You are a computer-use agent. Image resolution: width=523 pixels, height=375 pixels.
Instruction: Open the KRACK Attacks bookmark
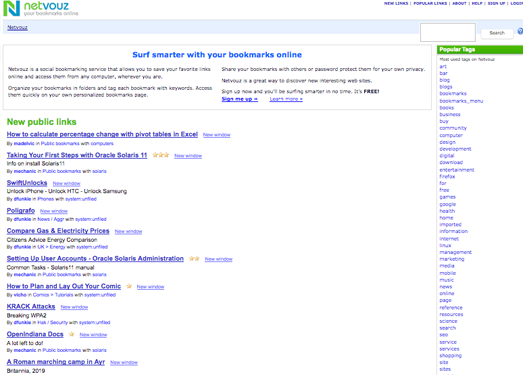31,306
